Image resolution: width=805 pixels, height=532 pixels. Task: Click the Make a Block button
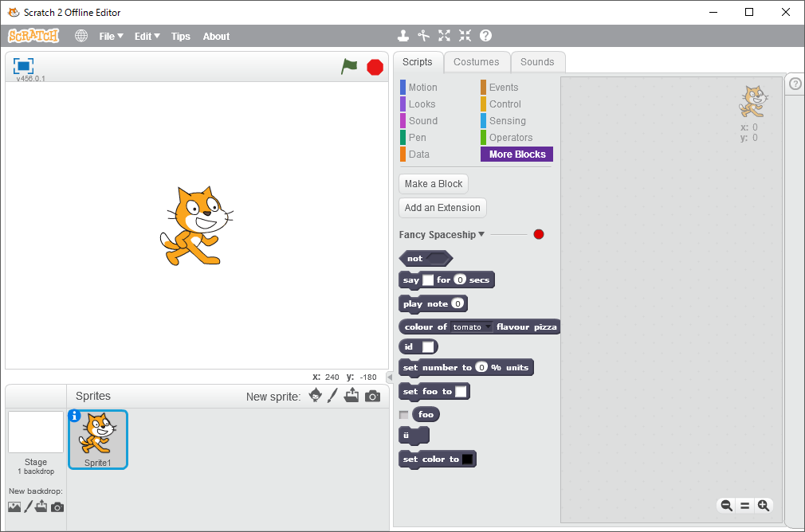pos(433,184)
